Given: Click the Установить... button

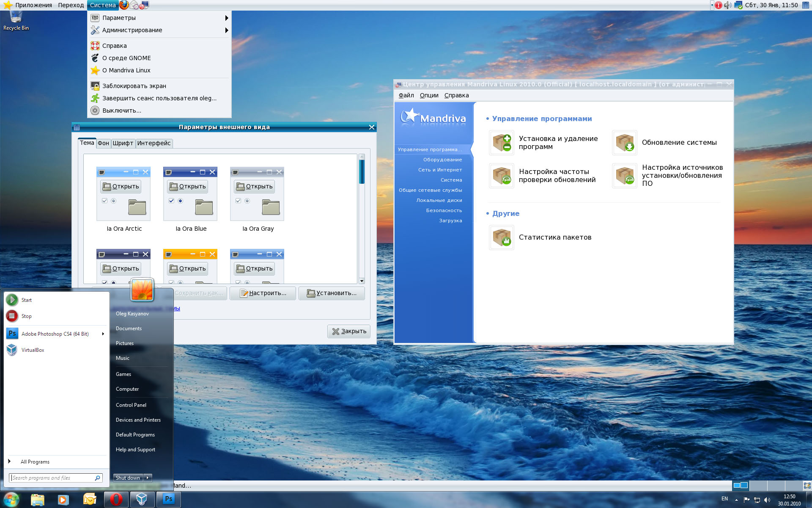Looking at the screenshot, I should click(332, 293).
